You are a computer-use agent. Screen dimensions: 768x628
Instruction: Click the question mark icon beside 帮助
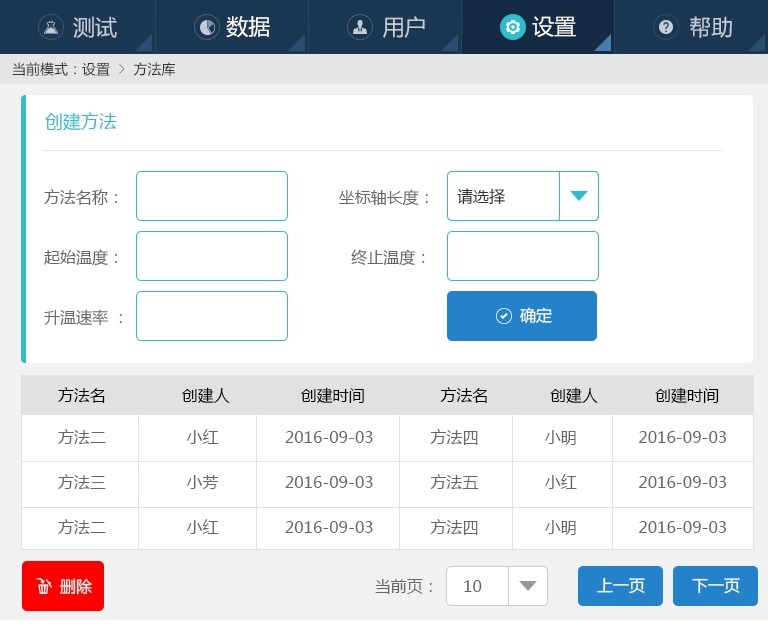(666, 27)
